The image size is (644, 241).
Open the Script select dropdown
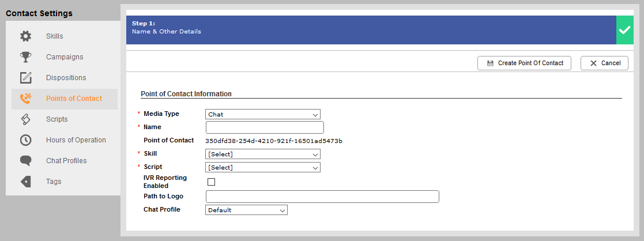(x=262, y=167)
